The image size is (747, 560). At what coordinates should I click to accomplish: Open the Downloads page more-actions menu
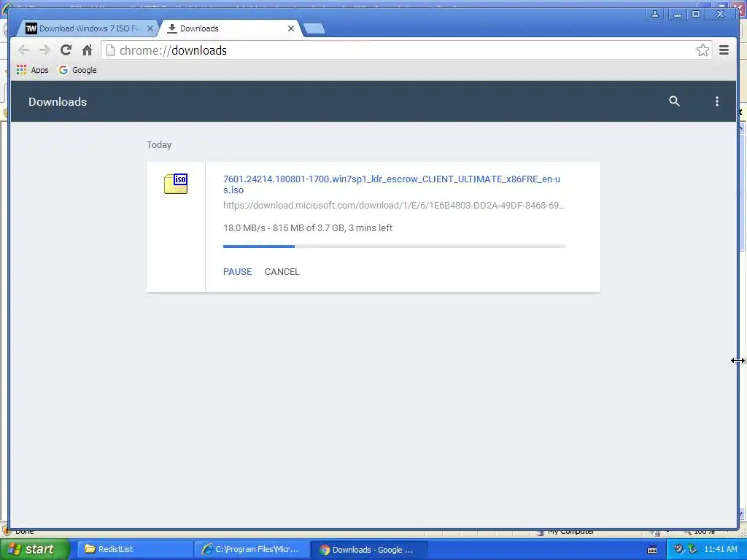pyautogui.click(x=716, y=101)
